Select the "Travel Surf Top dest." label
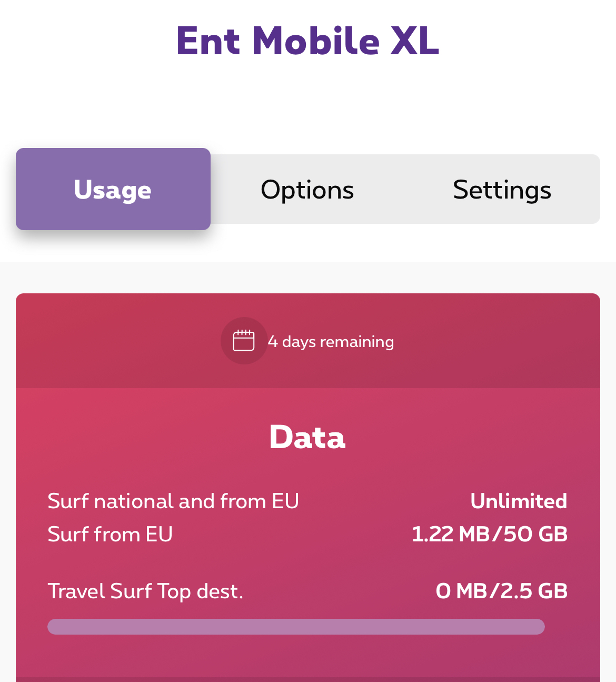Viewport: 616px width, 682px height. tap(145, 591)
